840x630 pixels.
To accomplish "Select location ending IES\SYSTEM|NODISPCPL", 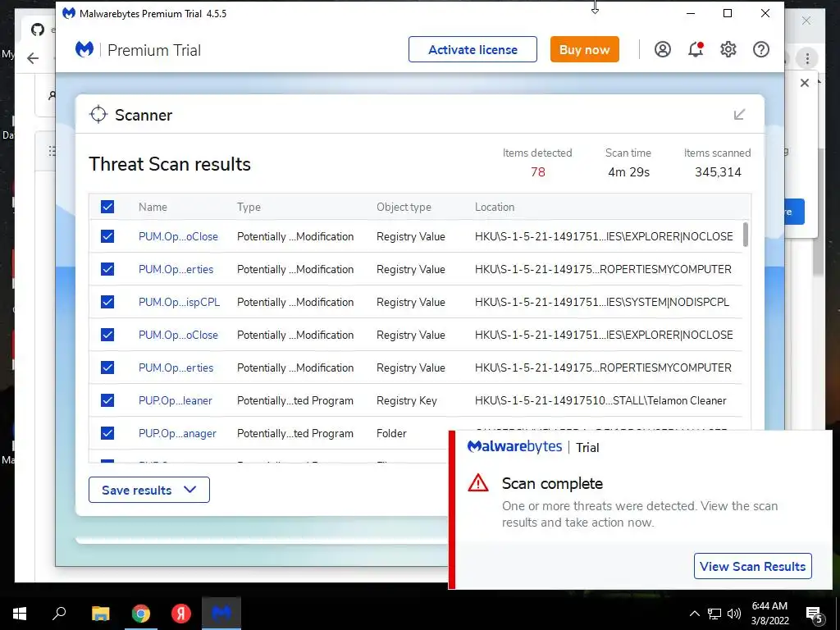I will click(x=601, y=302).
